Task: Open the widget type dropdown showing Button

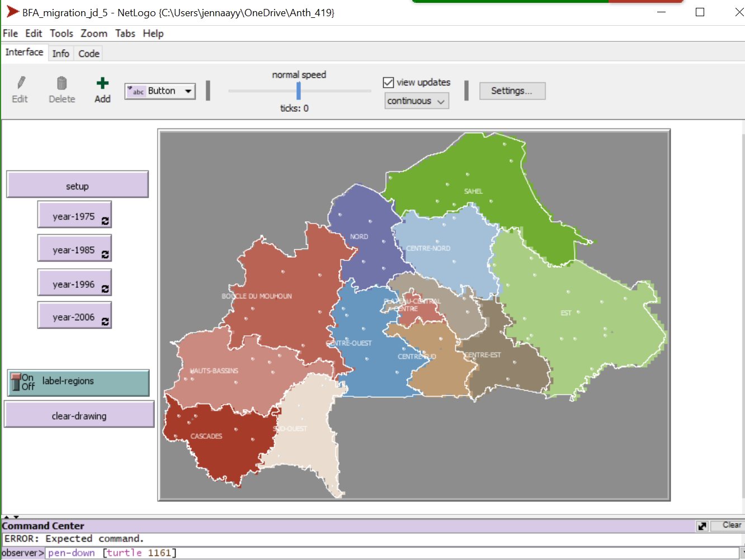Action: (188, 91)
